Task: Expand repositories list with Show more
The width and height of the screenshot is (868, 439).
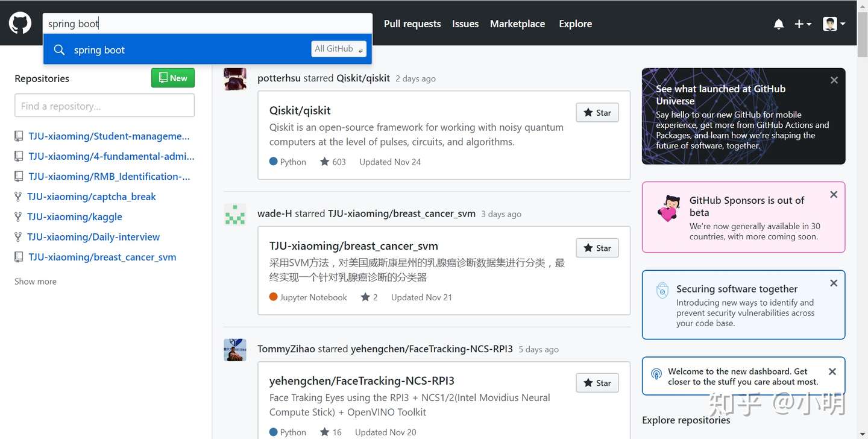Action: click(36, 281)
